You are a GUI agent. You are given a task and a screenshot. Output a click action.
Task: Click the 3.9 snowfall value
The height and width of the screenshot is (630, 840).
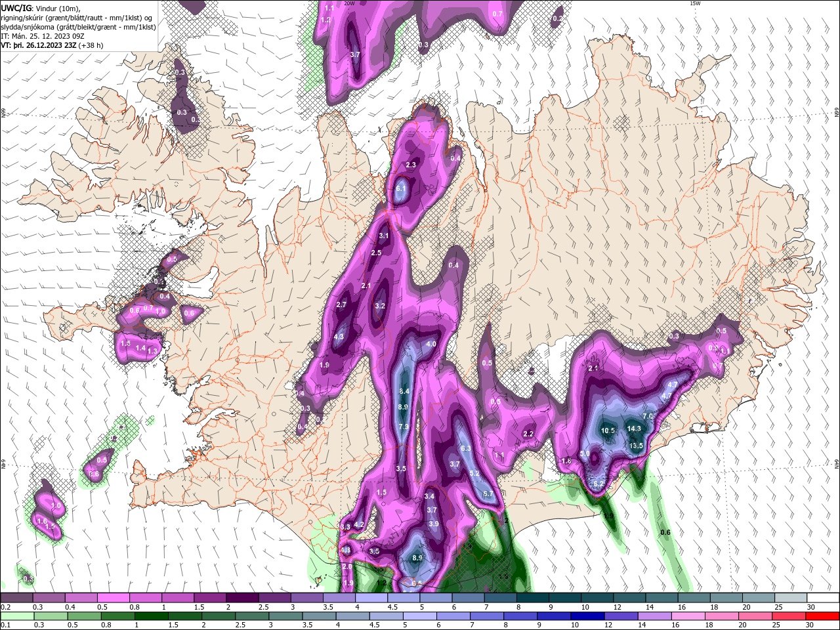coord(434,524)
